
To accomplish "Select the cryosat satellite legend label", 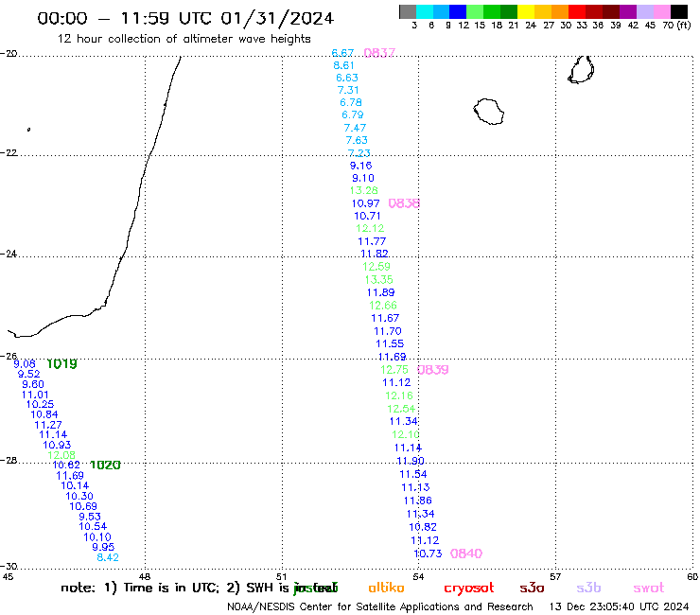I will point(469,589).
